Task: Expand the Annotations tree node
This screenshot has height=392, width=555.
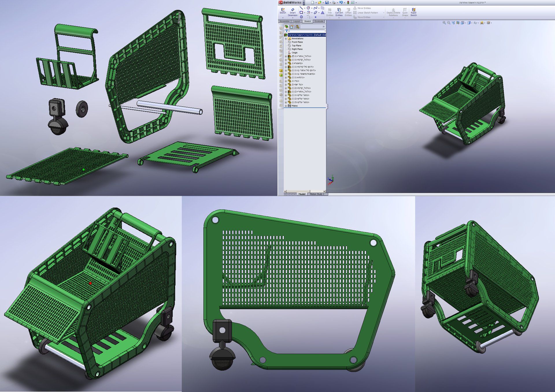Action: [x=286, y=38]
